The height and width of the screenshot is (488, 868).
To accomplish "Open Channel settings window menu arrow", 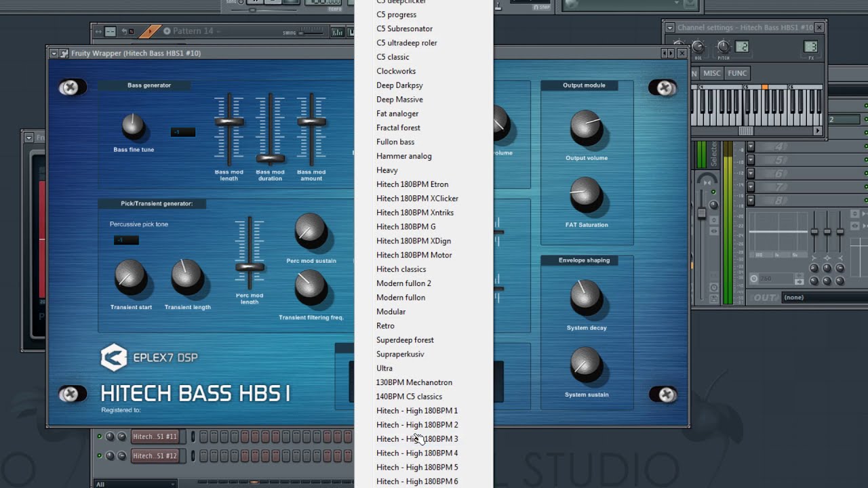I will pyautogui.click(x=669, y=28).
